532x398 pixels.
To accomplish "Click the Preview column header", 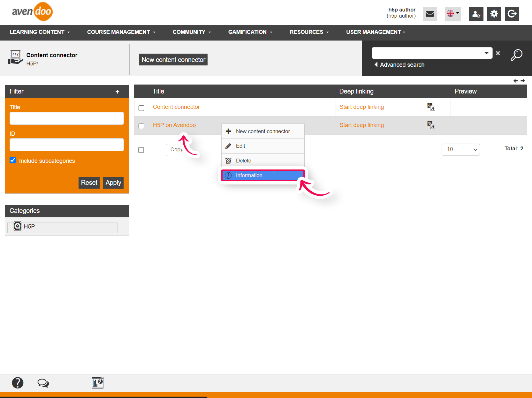I will point(465,91).
